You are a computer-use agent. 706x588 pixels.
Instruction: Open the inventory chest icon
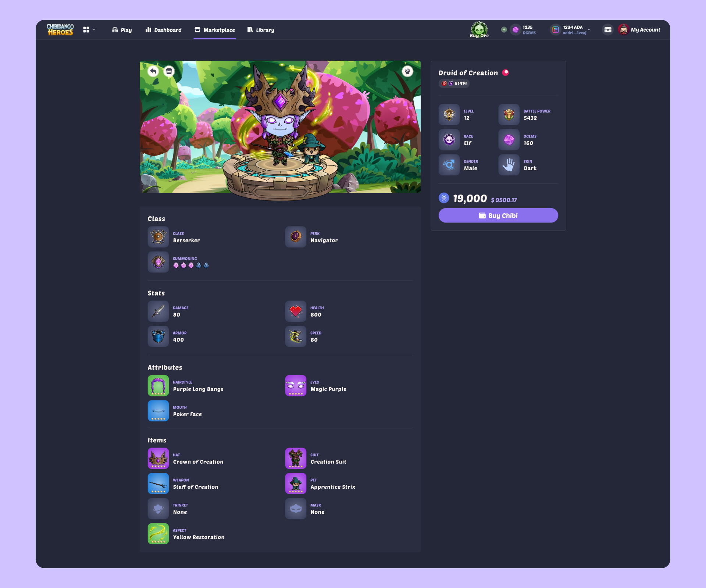tap(608, 30)
